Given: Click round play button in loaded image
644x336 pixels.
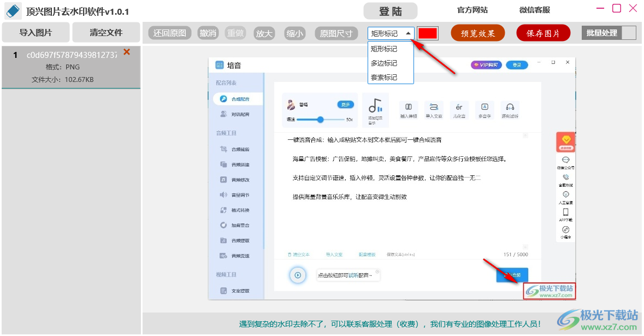Looking at the screenshot, I should pyautogui.click(x=298, y=275).
